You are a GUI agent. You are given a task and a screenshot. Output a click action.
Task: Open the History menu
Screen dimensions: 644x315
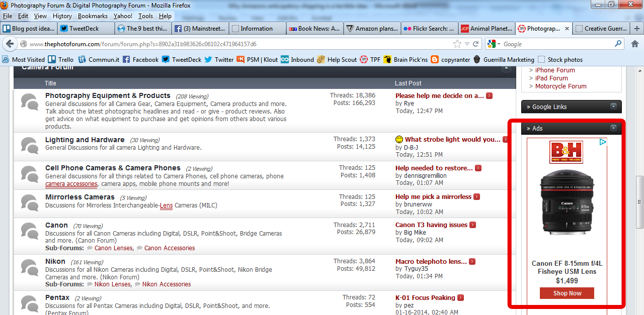pos(62,16)
